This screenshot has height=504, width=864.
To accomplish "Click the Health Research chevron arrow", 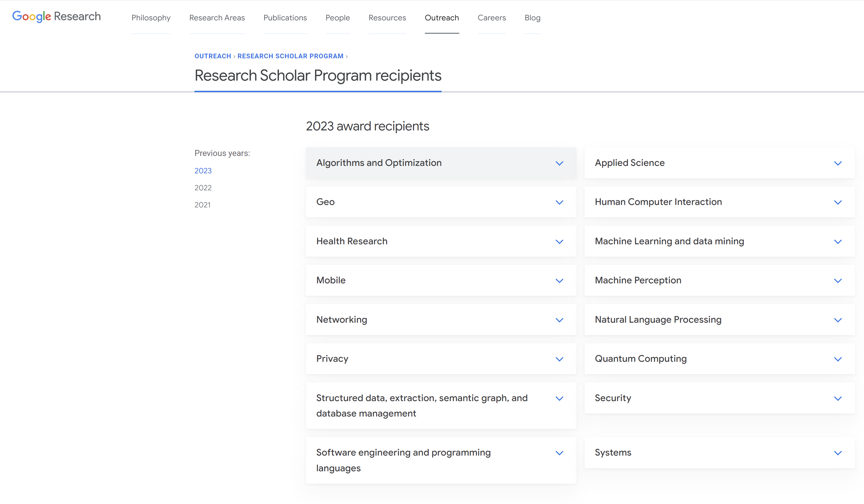I will pyautogui.click(x=559, y=242).
